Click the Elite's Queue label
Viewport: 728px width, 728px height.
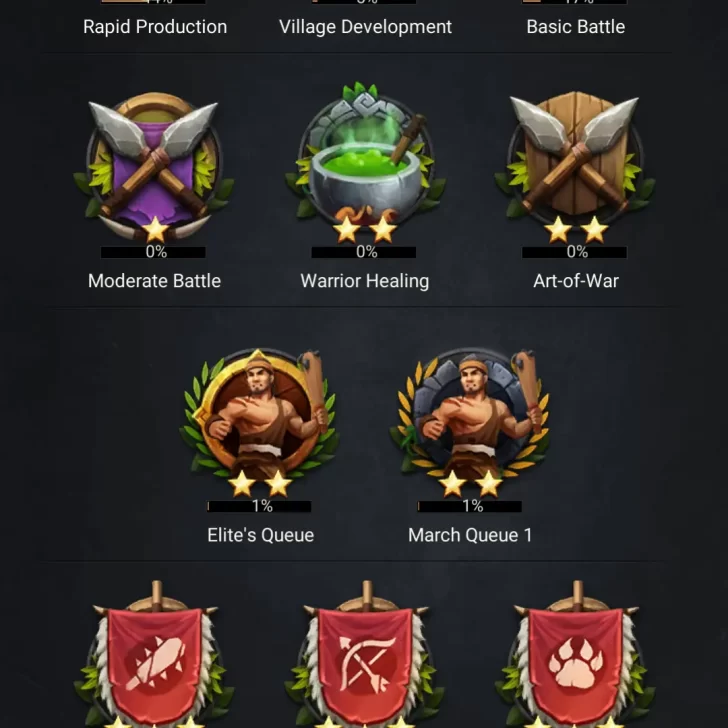260,535
